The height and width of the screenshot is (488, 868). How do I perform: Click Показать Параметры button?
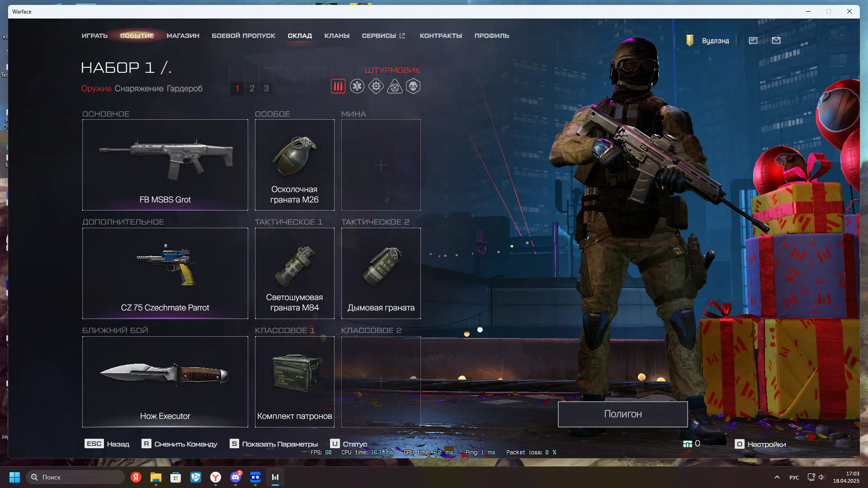pos(274,444)
